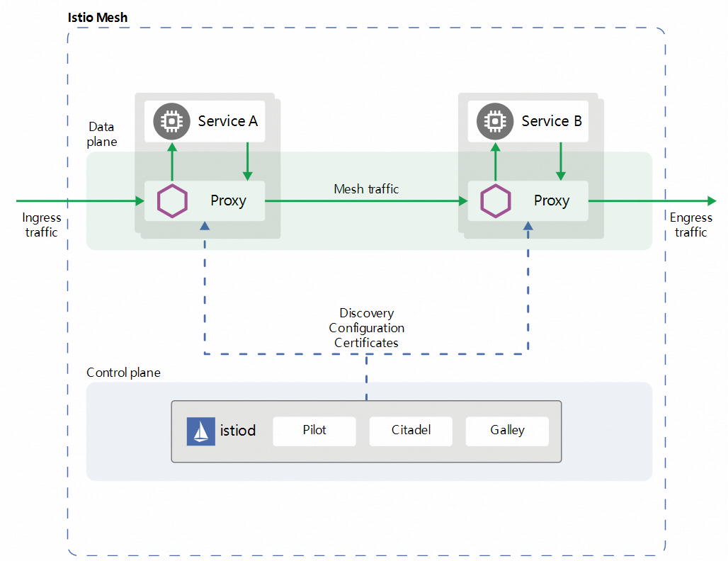Screen dimensions: 728x561
Task: Click the Galley component box
Action: [507, 431]
